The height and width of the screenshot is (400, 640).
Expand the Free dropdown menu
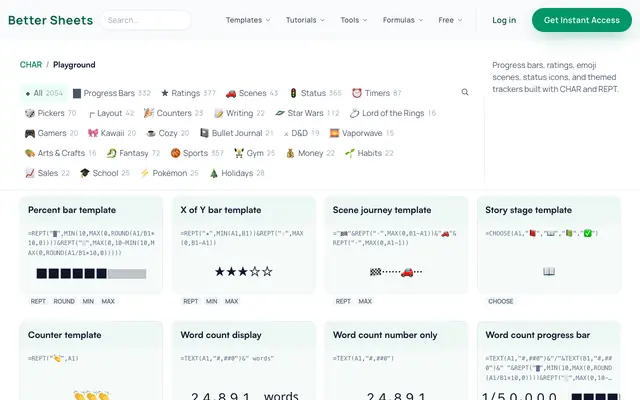coord(450,20)
